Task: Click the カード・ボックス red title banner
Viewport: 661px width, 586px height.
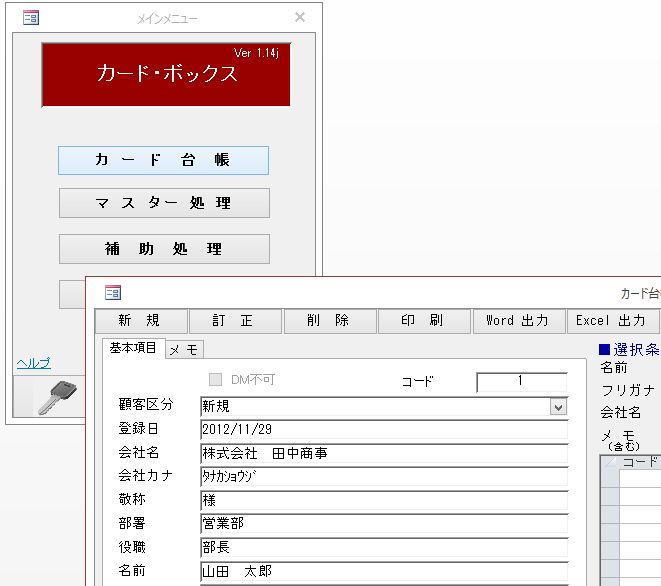Action: (166, 75)
